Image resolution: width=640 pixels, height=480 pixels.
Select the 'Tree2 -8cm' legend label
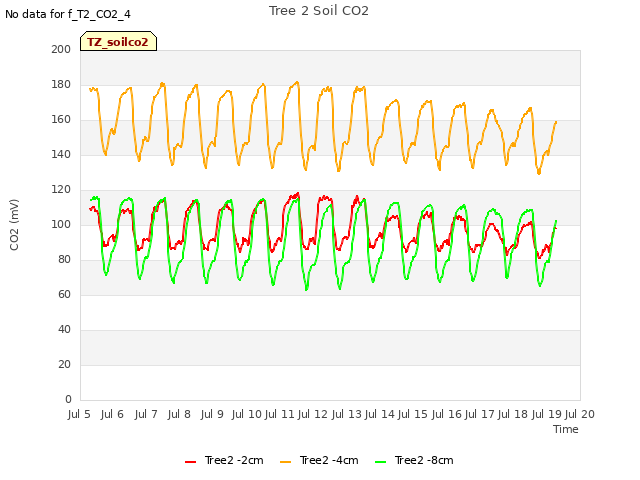point(424,460)
